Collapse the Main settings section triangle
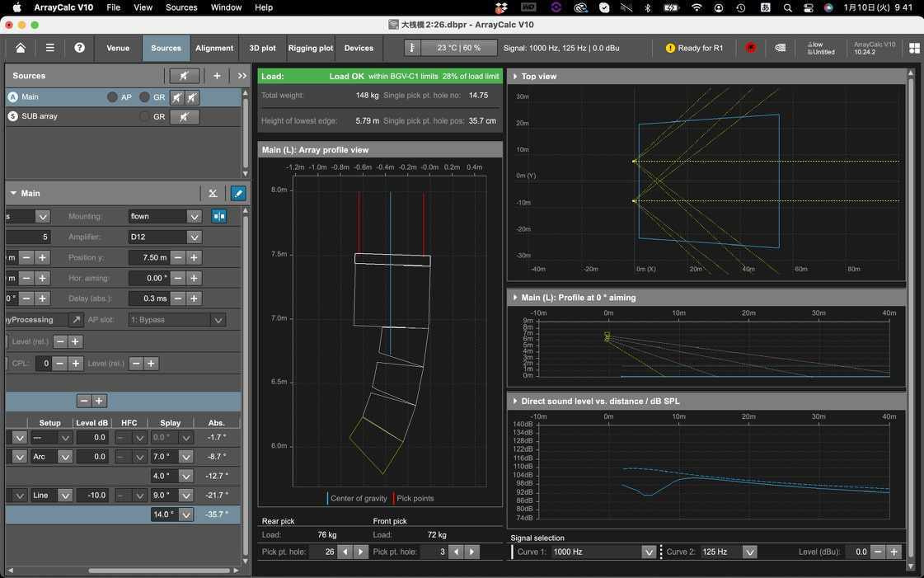Image resolution: width=924 pixels, height=578 pixels. (13, 193)
